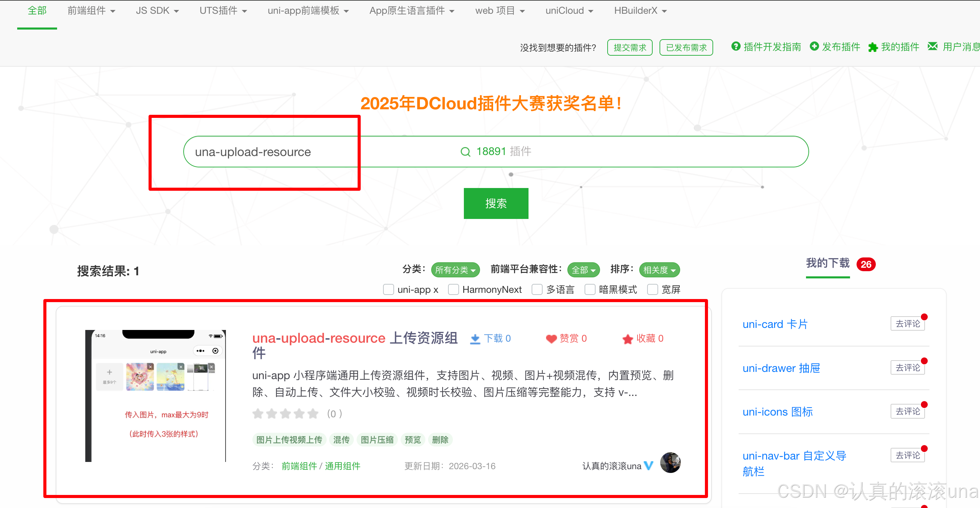980x508 pixels.
Task: Expand the uniCloud menu
Action: [x=569, y=11]
